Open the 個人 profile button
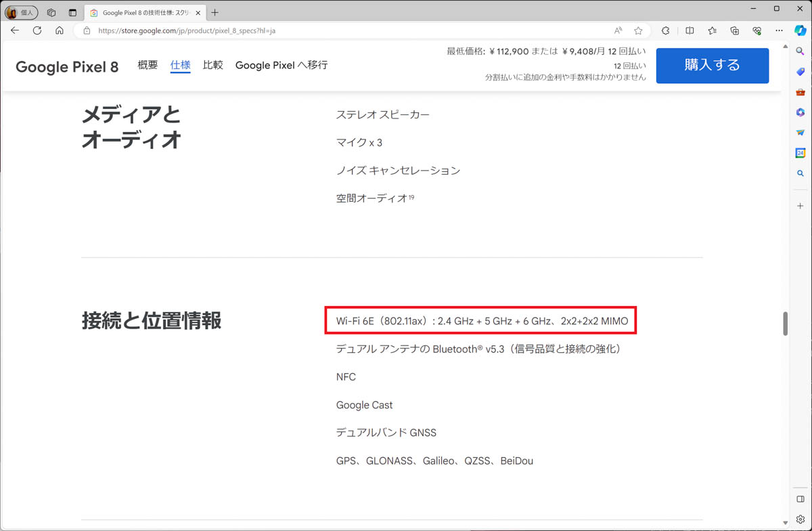812x531 pixels. coord(21,12)
